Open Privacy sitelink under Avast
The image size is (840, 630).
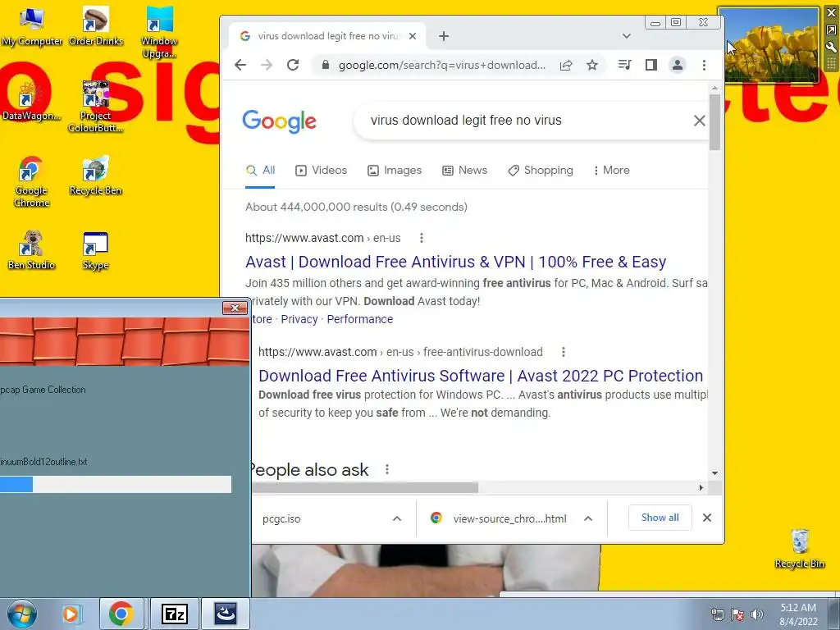tap(299, 319)
